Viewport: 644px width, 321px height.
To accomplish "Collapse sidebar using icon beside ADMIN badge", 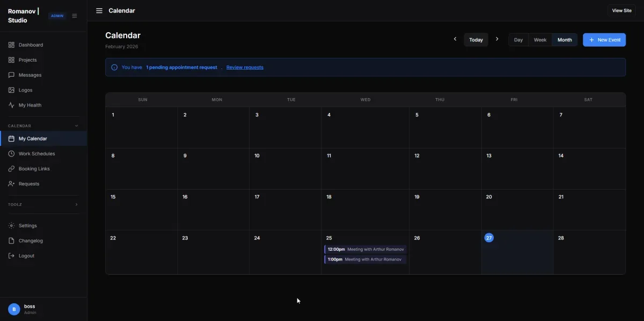I will pos(75,16).
